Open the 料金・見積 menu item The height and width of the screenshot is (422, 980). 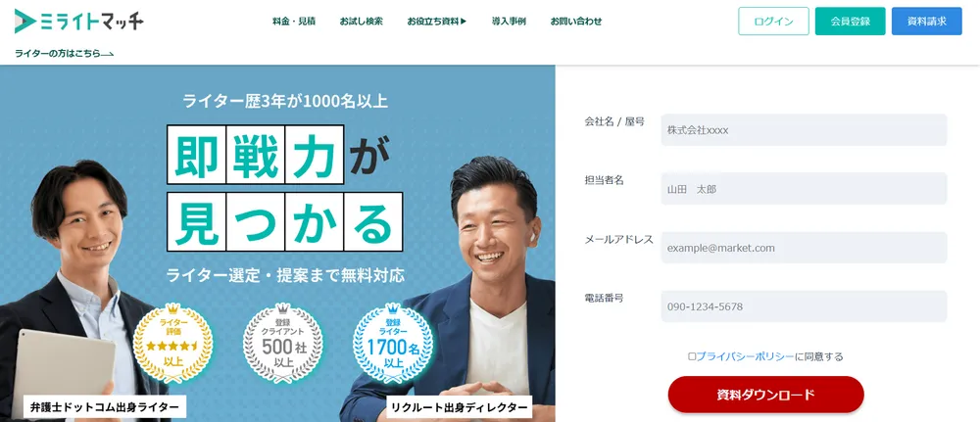pyautogui.click(x=294, y=22)
